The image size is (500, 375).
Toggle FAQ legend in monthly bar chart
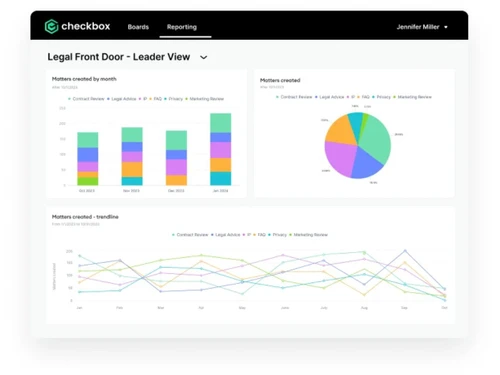(156, 99)
